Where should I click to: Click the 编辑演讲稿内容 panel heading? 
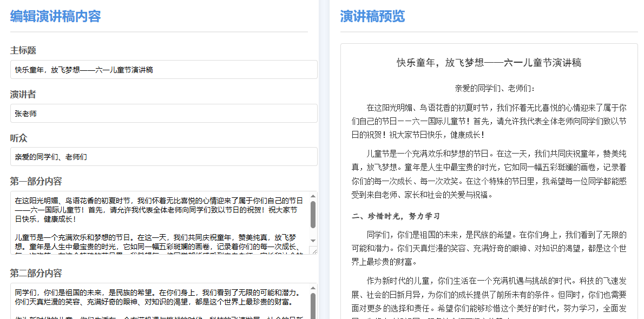(56, 16)
